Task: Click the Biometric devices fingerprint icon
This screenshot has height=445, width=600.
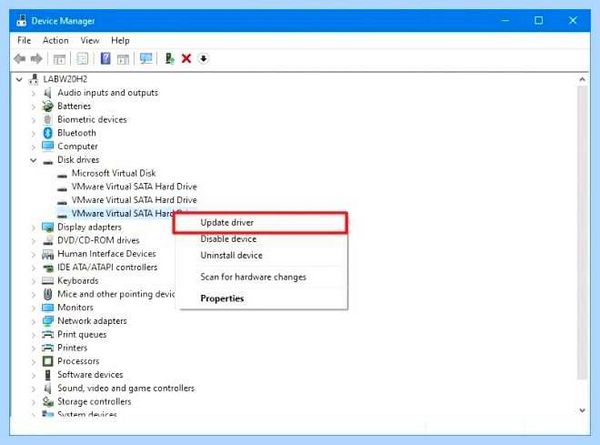Action: [x=47, y=119]
